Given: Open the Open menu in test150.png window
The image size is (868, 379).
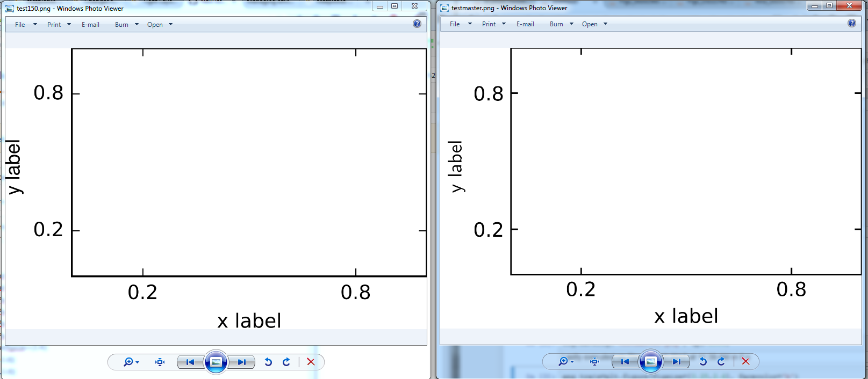Looking at the screenshot, I should click(x=160, y=25).
